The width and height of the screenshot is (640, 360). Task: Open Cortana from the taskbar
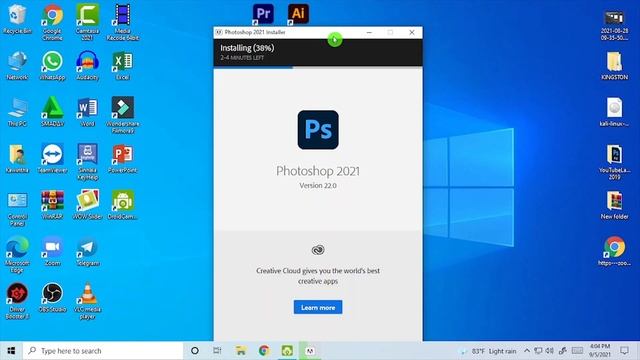[x=195, y=351]
